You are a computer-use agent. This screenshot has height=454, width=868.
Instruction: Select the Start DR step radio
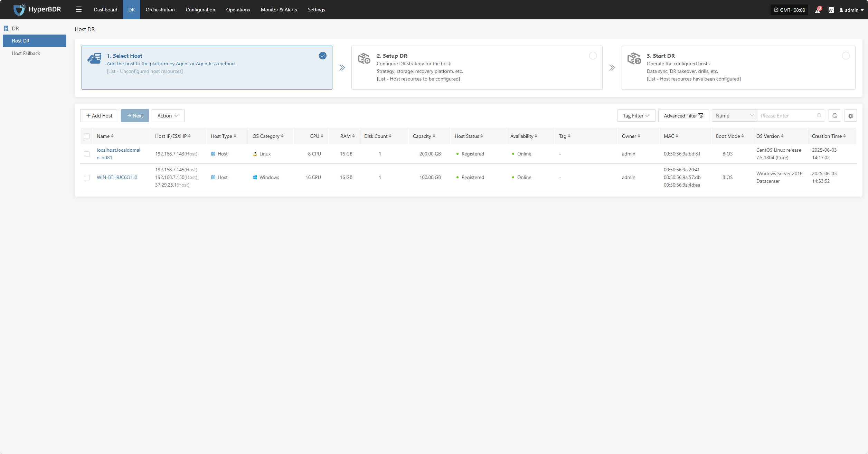click(x=846, y=56)
